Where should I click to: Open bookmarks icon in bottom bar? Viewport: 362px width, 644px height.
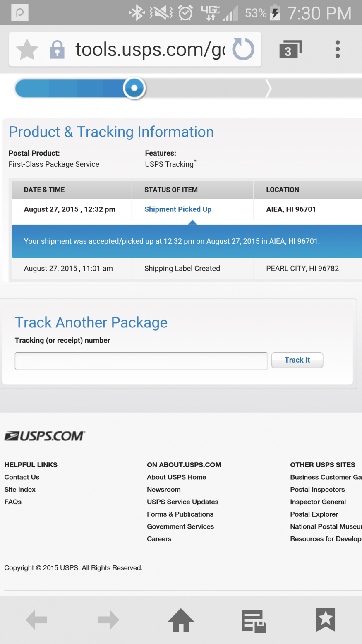tap(326, 620)
